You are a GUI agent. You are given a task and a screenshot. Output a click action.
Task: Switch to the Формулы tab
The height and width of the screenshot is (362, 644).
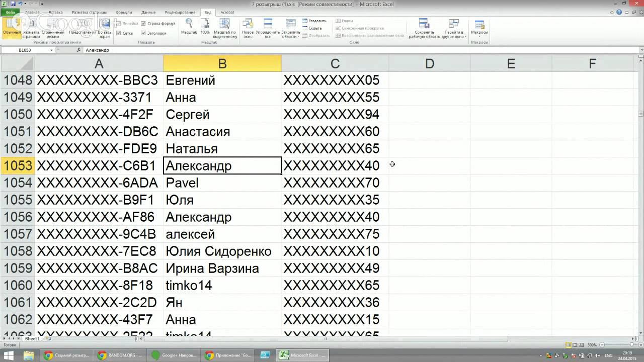tap(124, 12)
